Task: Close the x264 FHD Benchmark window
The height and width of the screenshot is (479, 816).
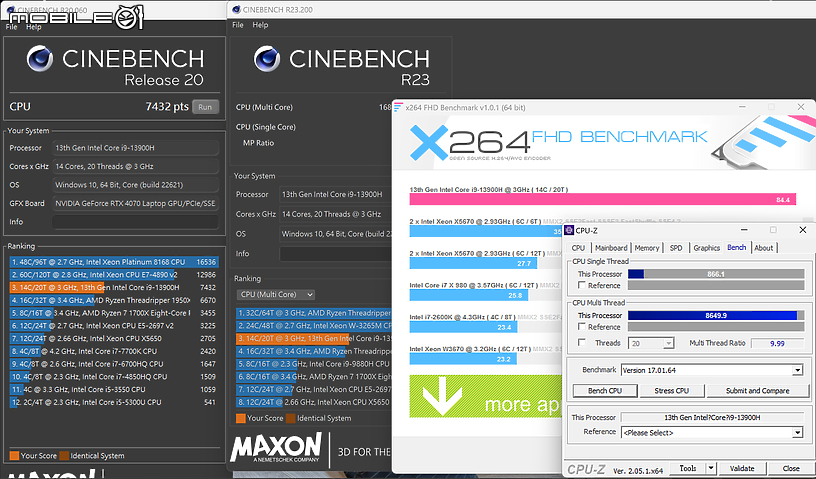Action: click(x=801, y=107)
